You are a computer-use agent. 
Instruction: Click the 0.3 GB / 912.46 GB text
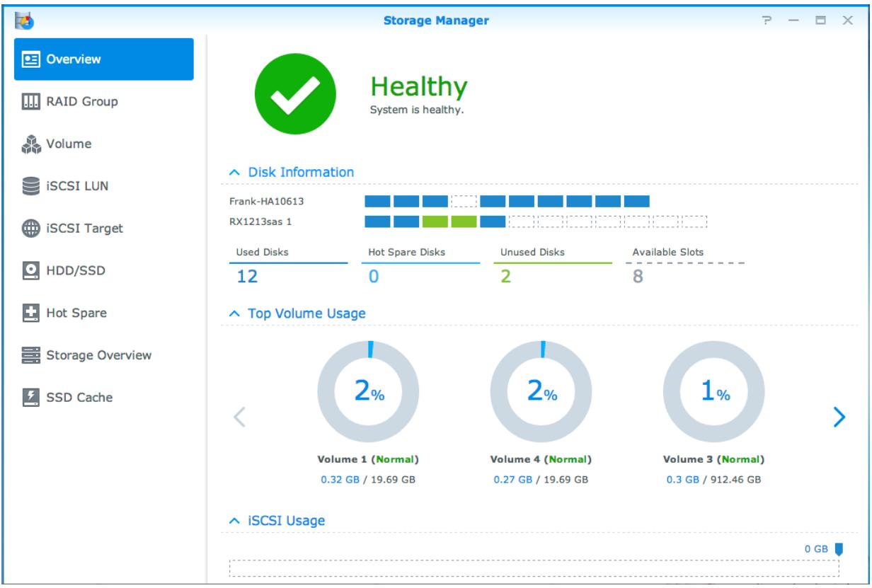(715, 478)
